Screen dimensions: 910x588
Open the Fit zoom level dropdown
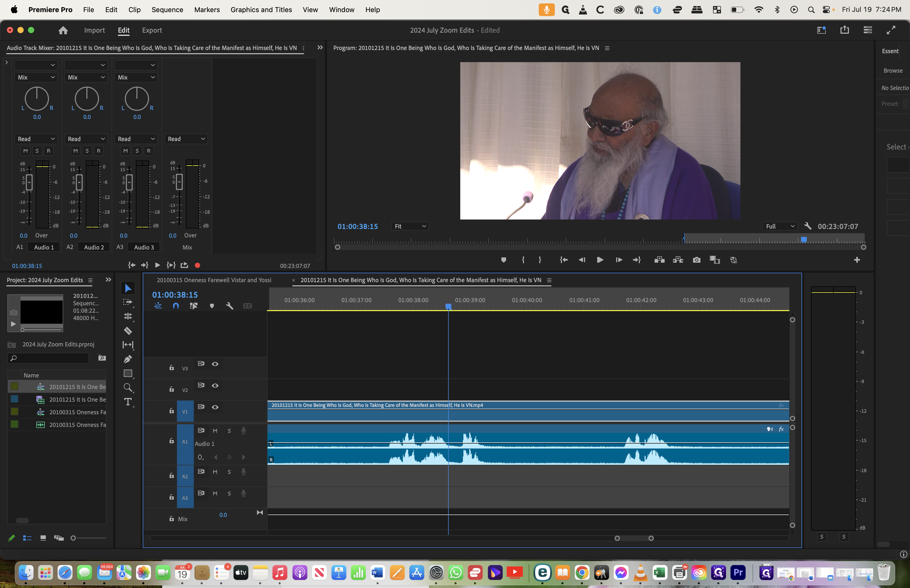pos(410,226)
